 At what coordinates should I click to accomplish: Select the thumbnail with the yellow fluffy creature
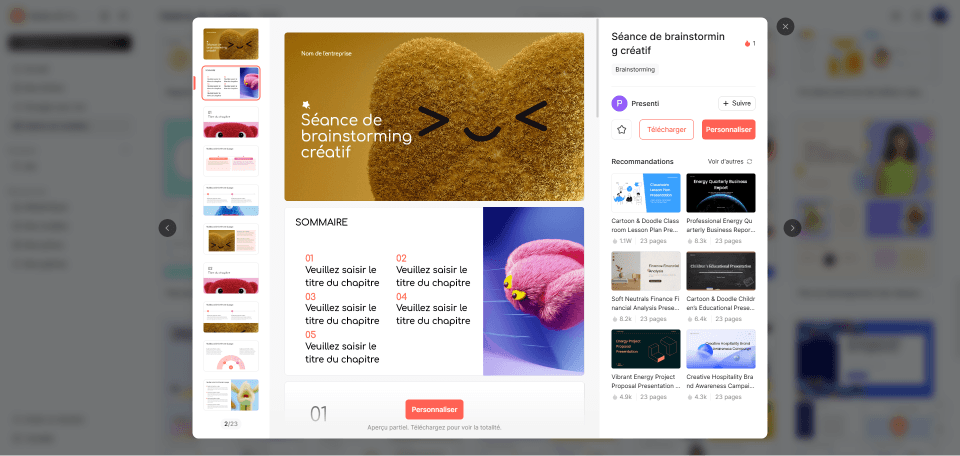coord(231,395)
